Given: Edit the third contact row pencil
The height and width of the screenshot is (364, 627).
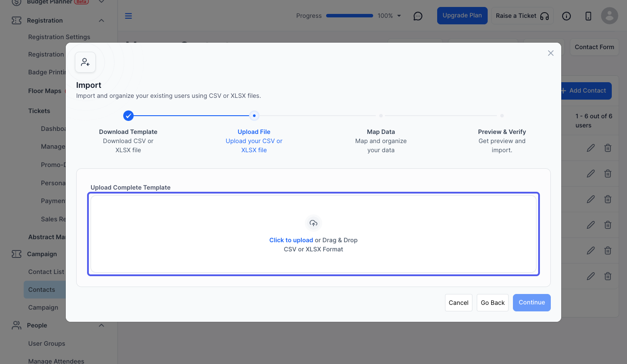Looking at the screenshot, I should (591, 199).
